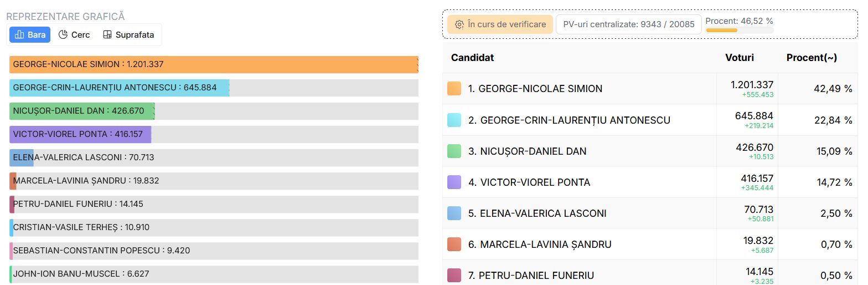
Task: Click the Procent progress bar
Action: pos(740,30)
